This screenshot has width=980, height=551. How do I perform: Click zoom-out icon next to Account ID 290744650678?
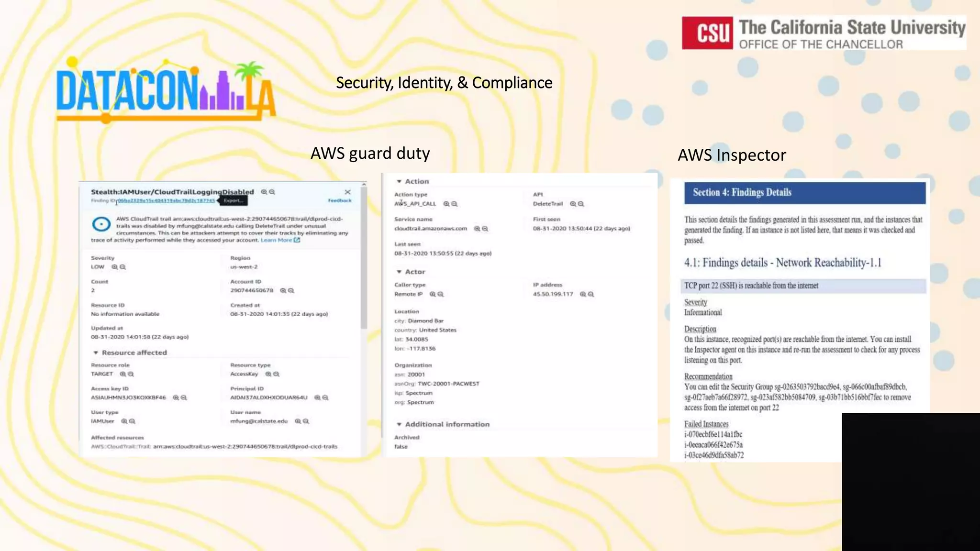point(291,290)
